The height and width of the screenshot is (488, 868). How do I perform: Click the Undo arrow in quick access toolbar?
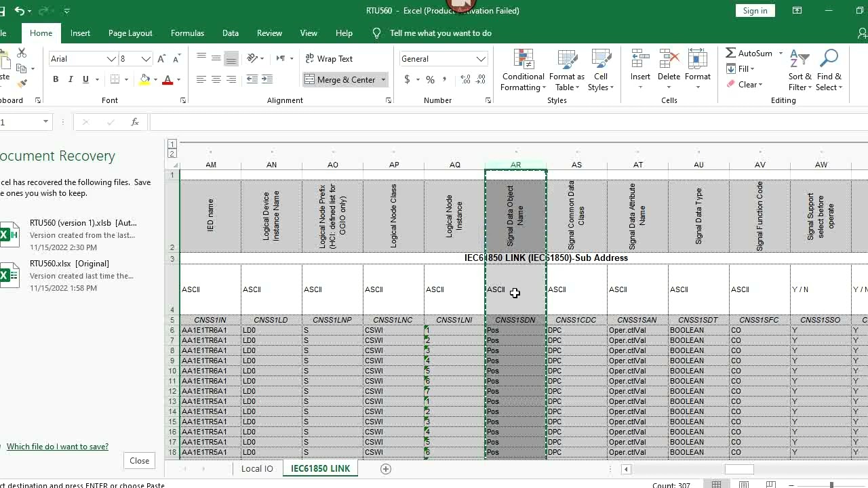[19, 11]
